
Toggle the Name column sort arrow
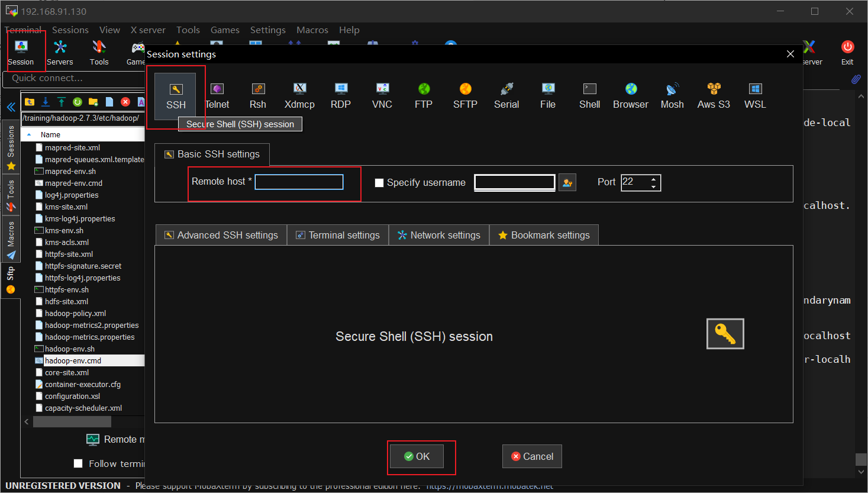coord(29,135)
